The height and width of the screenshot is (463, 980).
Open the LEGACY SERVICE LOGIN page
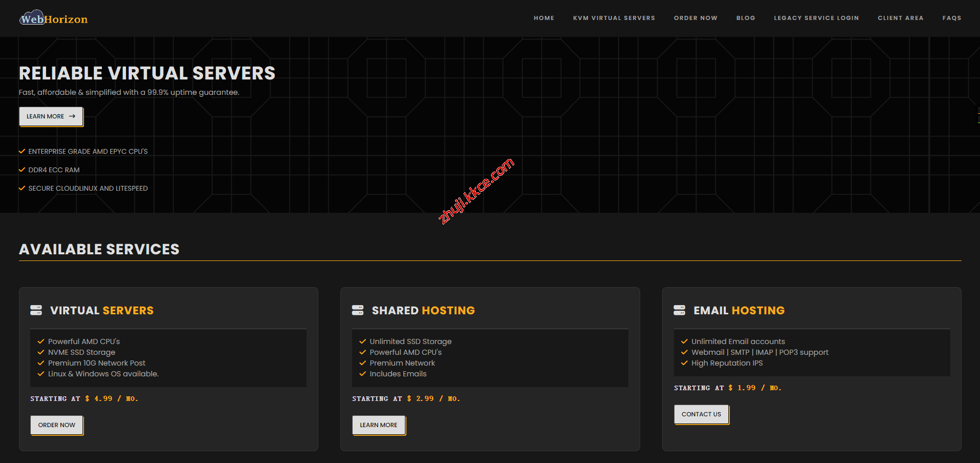pyautogui.click(x=816, y=18)
